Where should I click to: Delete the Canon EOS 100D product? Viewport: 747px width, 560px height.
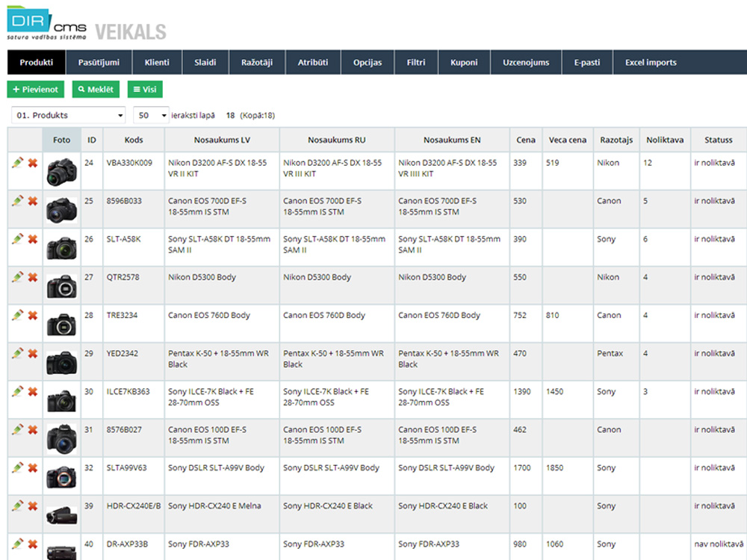pyautogui.click(x=32, y=429)
